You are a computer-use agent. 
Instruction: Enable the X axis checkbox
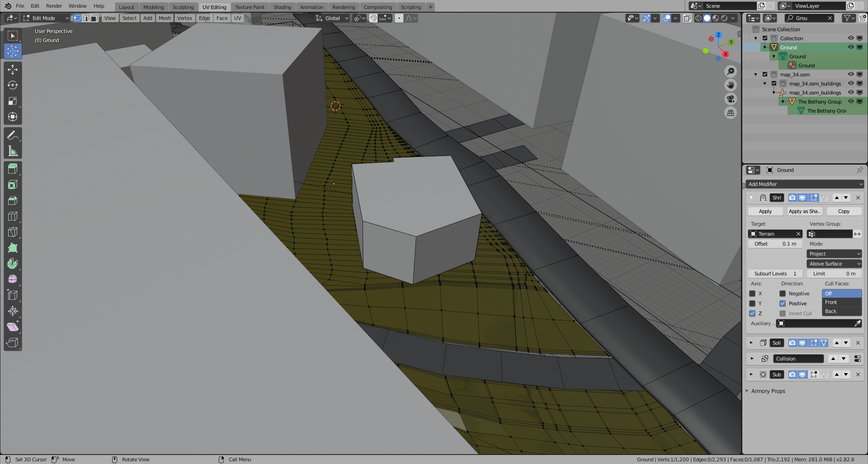coord(752,294)
